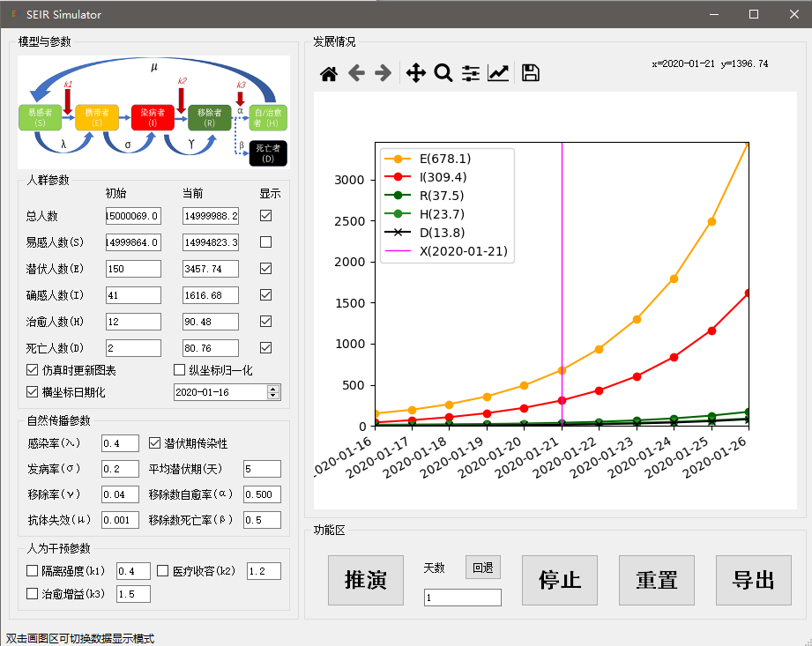812x646 pixels.
Task: Click the 回退 button
Action: 483,568
